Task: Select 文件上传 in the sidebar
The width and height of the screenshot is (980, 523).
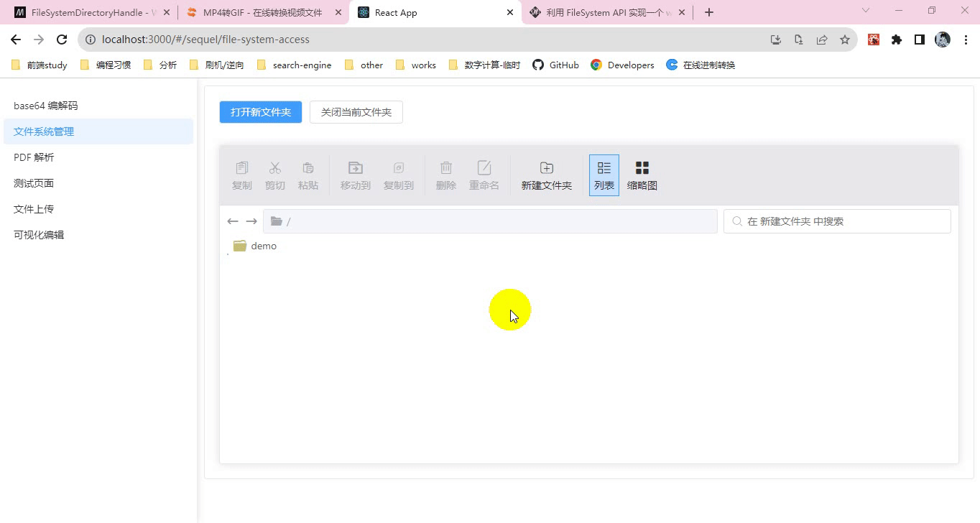Action: pos(33,208)
